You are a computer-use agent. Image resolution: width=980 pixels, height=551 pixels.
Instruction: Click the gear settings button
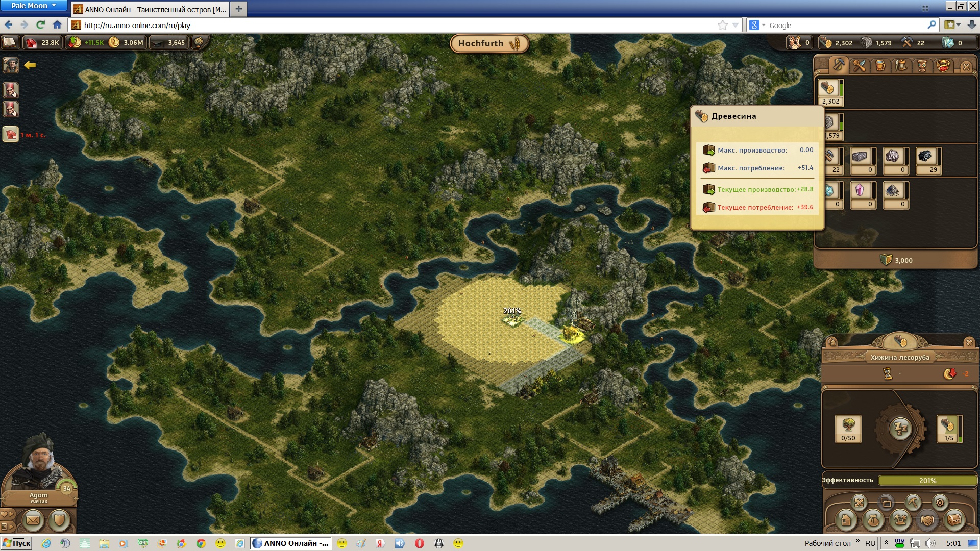pos(940,503)
